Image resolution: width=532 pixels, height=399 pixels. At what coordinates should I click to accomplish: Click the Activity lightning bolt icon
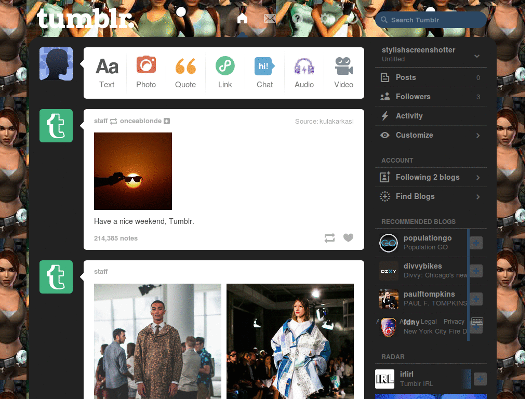coord(385,116)
